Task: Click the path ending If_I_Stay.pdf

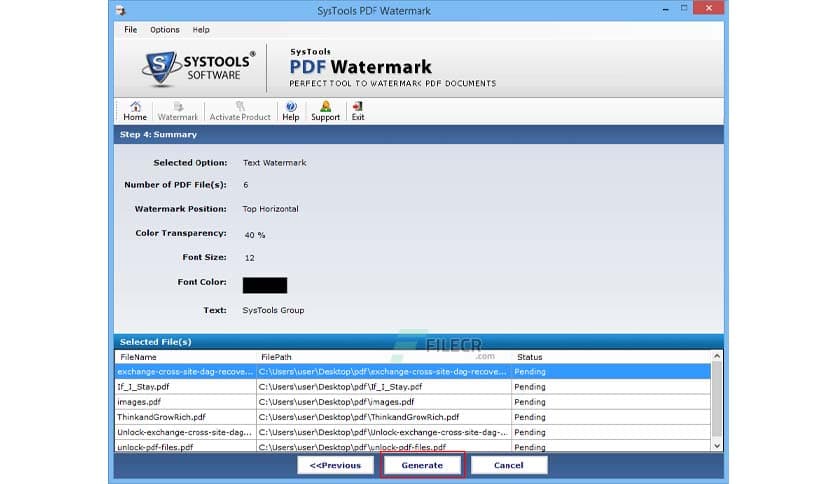Action: coord(341,386)
